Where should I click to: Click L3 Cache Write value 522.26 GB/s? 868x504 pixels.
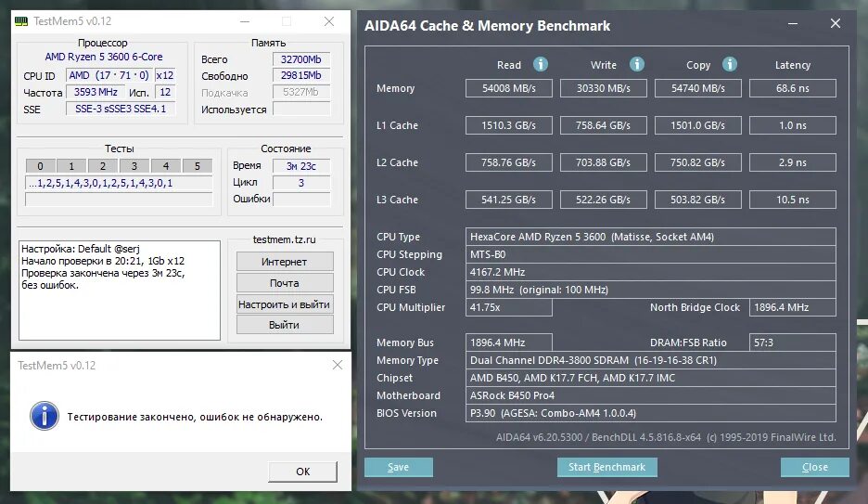point(604,200)
